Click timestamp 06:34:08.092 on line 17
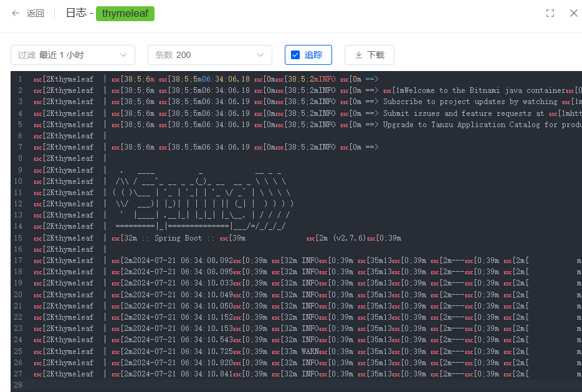The height and width of the screenshot is (392, 582). tap(207, 261)
